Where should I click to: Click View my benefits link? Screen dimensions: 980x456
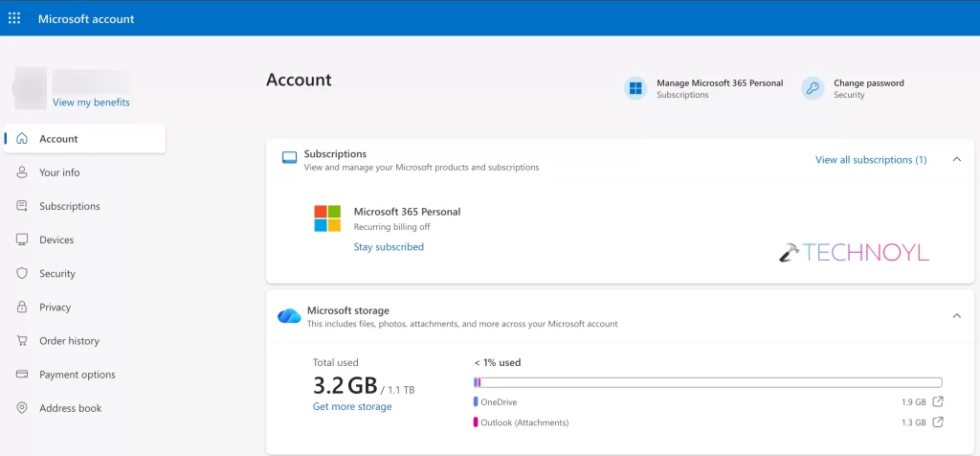pos(91,102)
